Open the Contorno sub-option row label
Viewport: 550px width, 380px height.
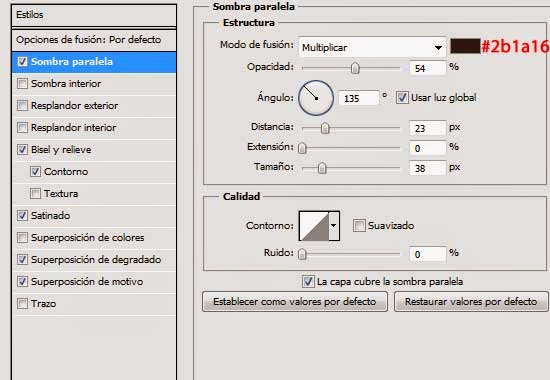[66, 172]
